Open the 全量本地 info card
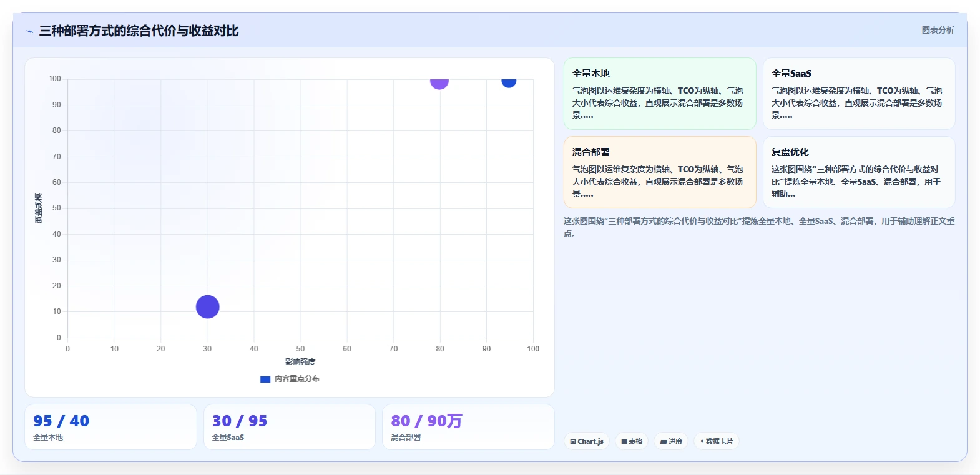 [x=660, y=94]
